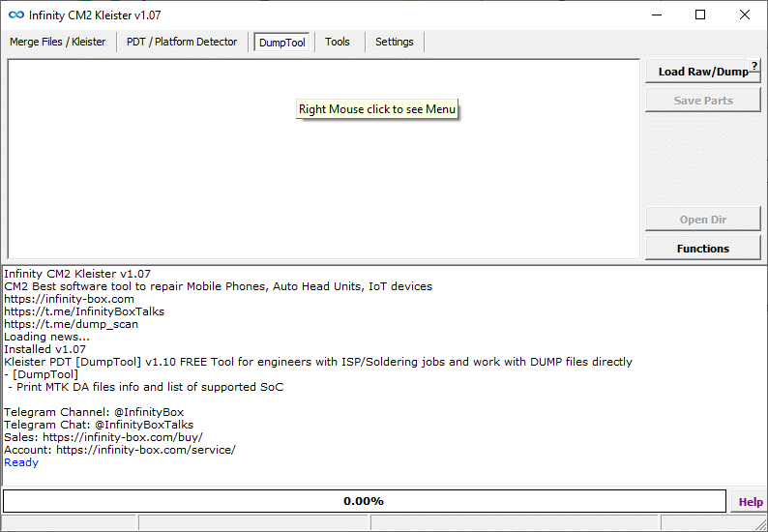Click 'Print MTK DA files info' log line

coord(145,387)
